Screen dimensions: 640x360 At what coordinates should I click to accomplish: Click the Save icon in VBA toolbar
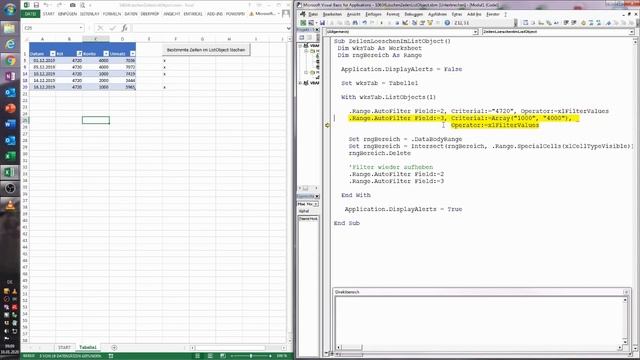[322, 23]
